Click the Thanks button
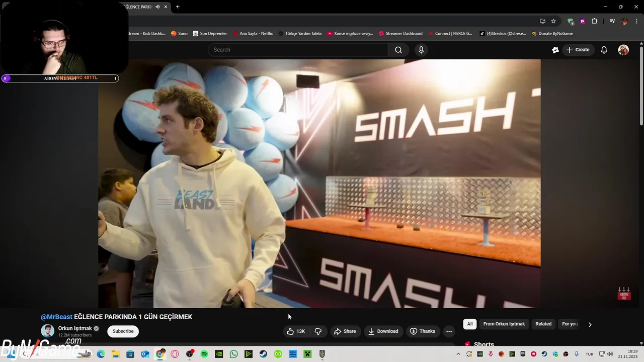Screen dimensions: 644x362 [x=422, y=331]
